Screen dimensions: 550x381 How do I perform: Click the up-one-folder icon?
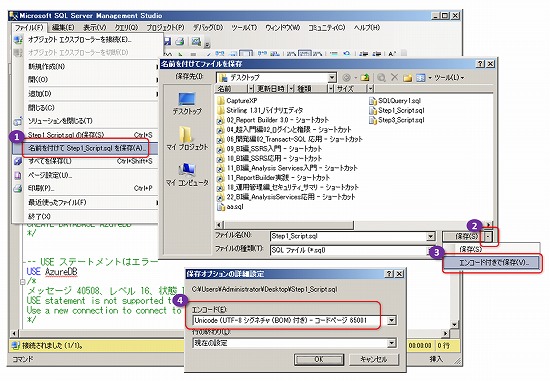(x=365, y=78)
